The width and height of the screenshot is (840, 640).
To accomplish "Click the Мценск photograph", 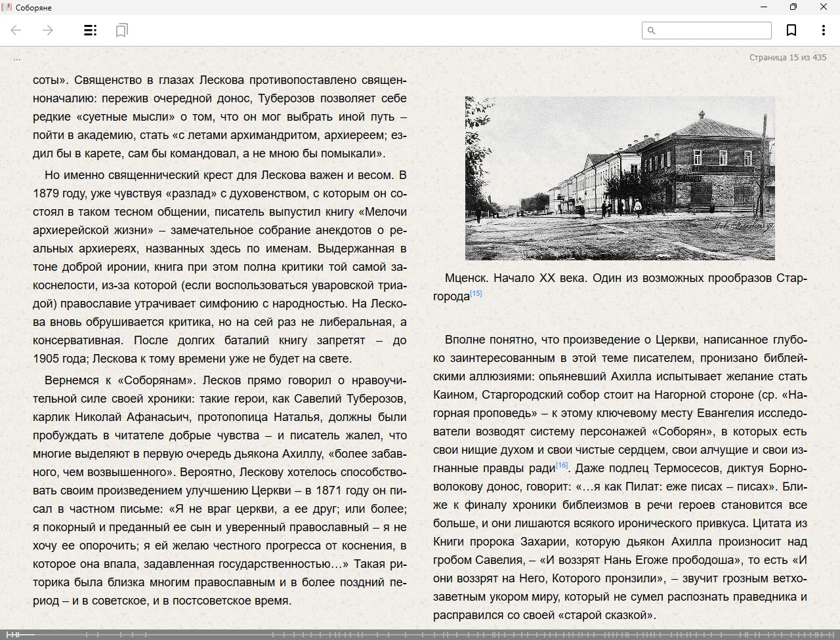I will [619, 178].
